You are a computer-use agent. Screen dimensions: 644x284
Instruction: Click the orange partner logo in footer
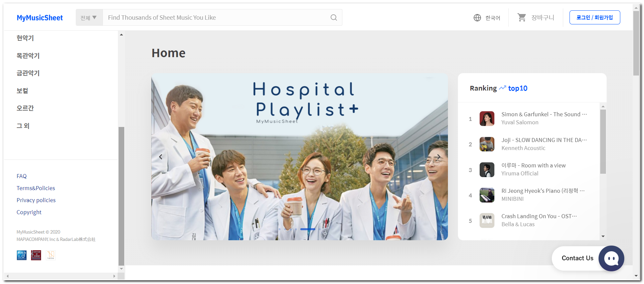[50, 255]
